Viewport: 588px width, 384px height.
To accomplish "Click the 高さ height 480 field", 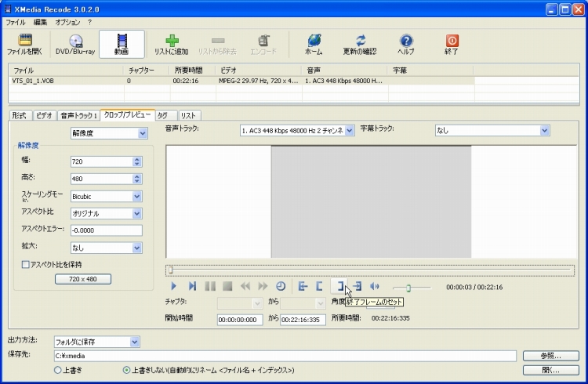I will click(x=101, y=179).
